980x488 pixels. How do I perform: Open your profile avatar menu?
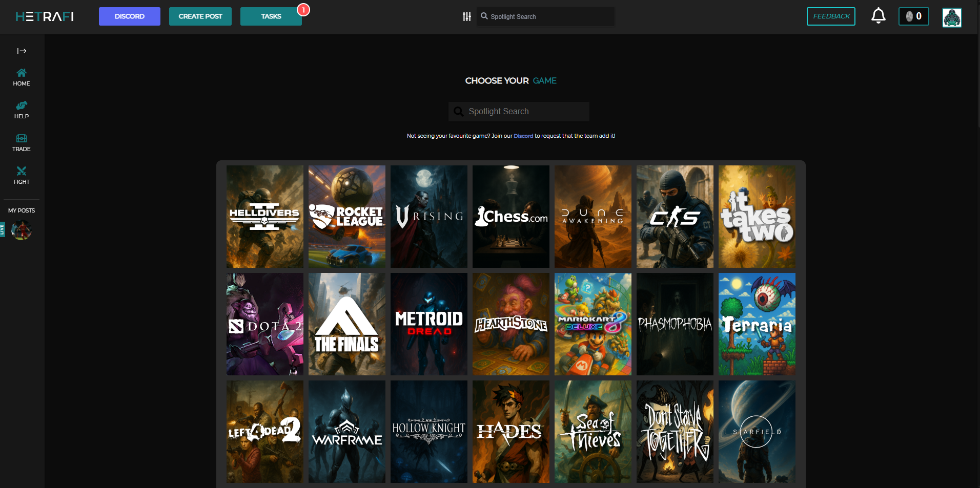(951, 17)
